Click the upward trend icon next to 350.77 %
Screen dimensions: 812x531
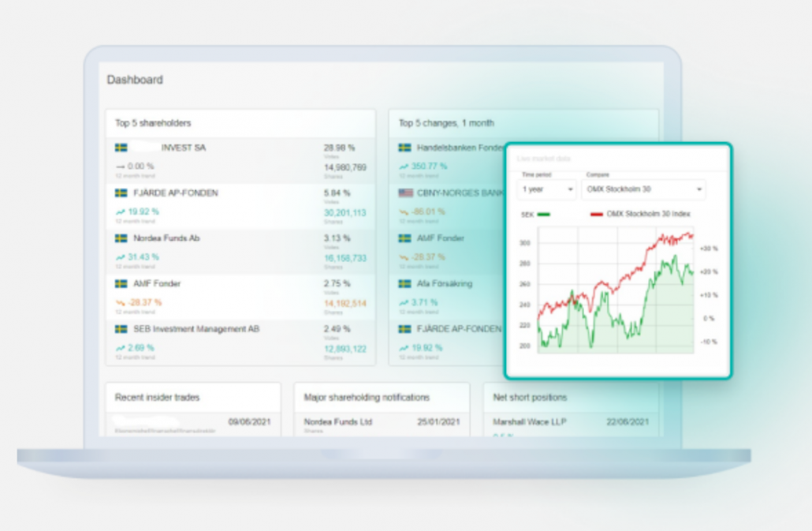coord(404,166)
